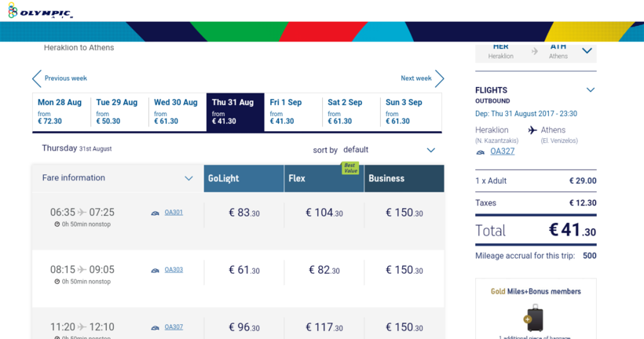Expand the Fare information dropdown
Image resolution: width=644 pixels, height=339 pixels.
click(x=188, y=178)
